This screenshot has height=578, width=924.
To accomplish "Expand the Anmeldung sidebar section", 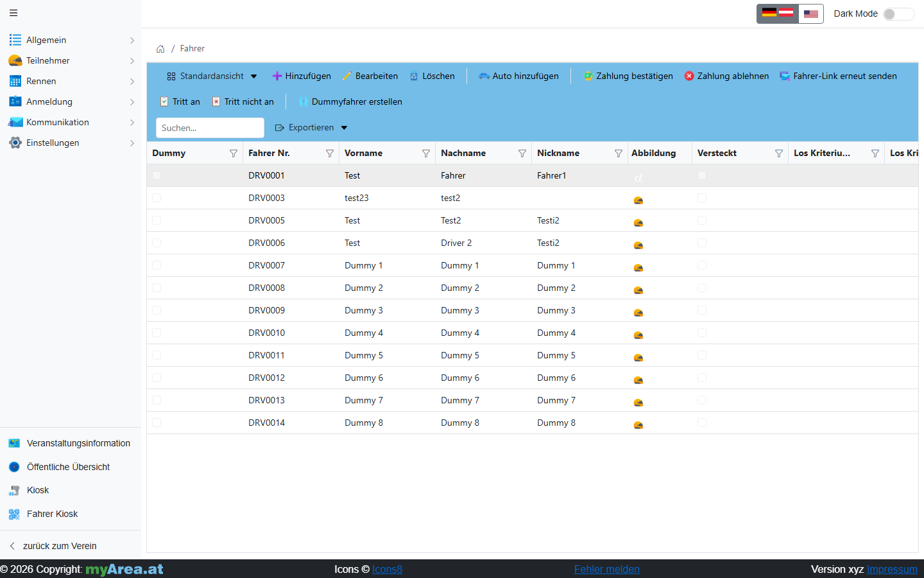I will click(x=71, y=101).
